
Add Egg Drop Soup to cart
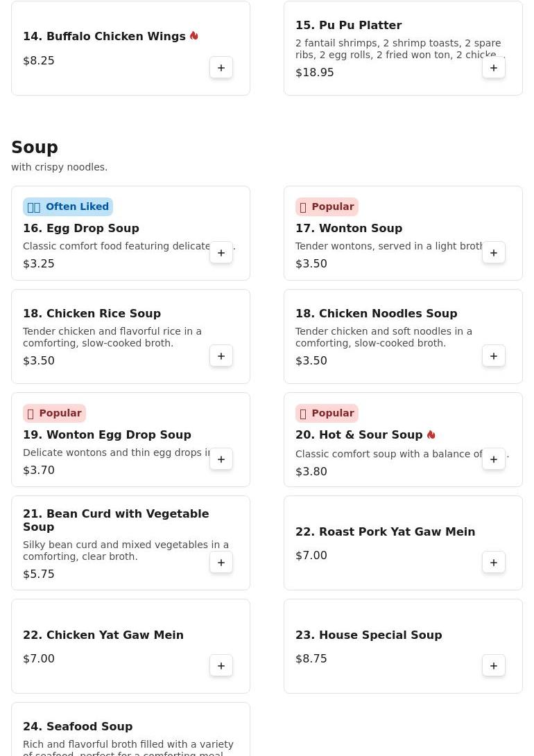pos(221,253)
